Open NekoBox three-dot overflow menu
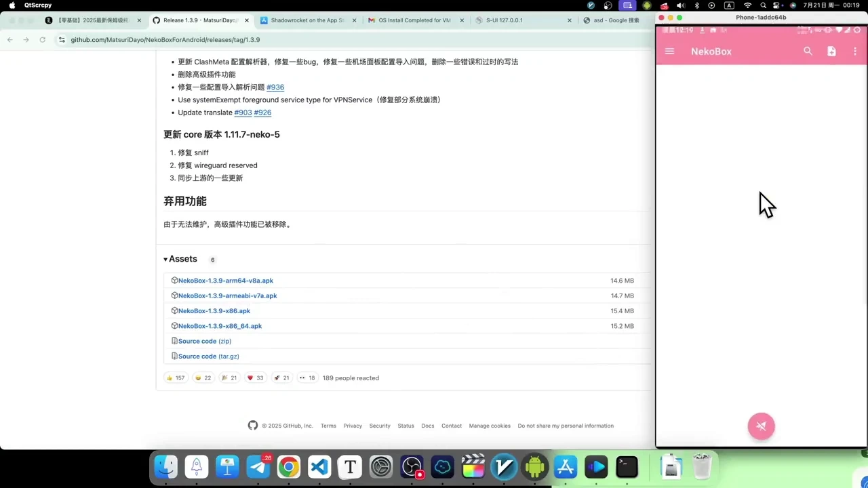 point(854,52)
